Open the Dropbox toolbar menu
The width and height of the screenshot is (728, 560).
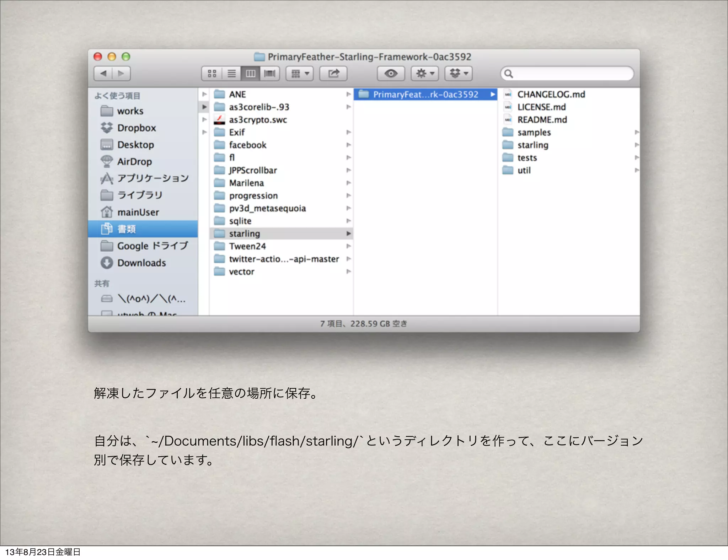[459, 74]
